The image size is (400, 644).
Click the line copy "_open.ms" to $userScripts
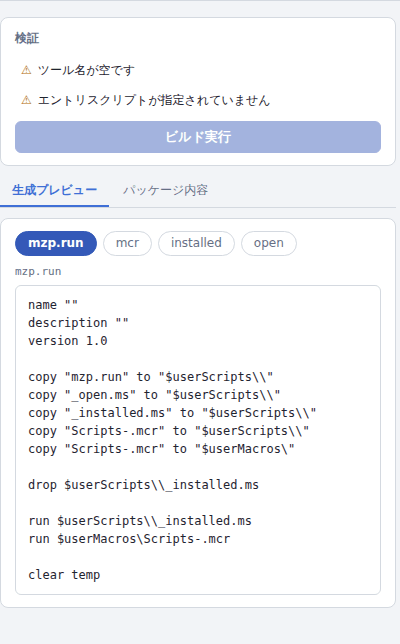154,395
